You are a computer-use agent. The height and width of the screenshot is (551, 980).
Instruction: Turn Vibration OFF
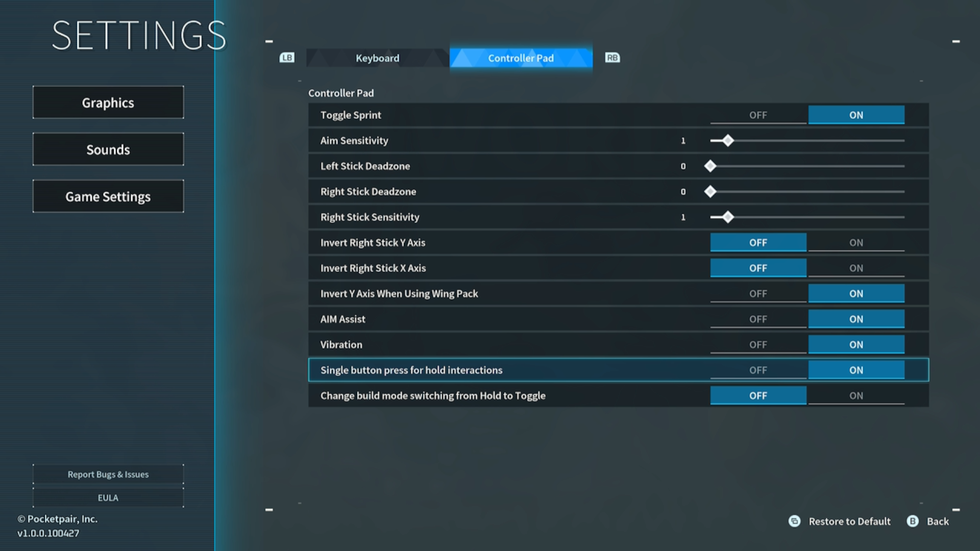(758, 344)
